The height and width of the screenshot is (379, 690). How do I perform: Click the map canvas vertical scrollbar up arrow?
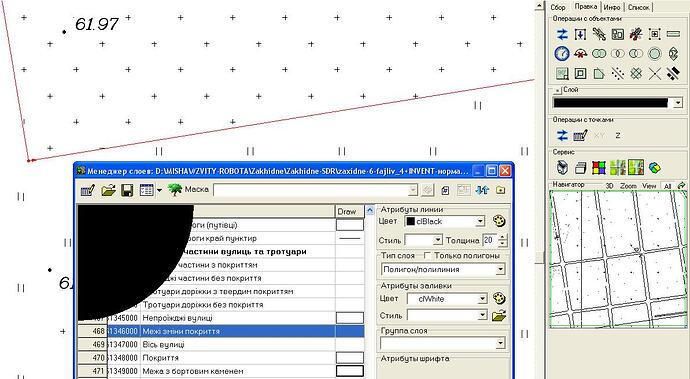pos(540,5)
